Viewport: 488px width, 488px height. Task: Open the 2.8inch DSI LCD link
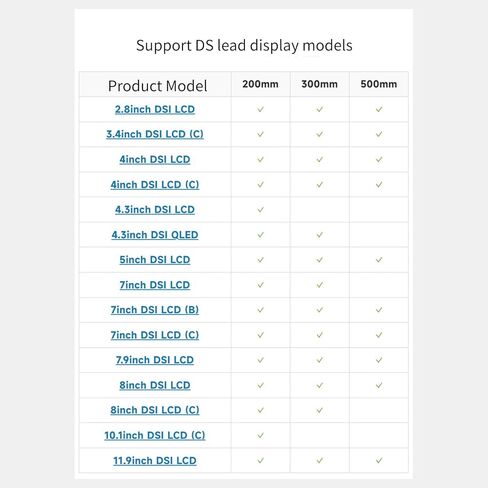click(x=155, y=109)
